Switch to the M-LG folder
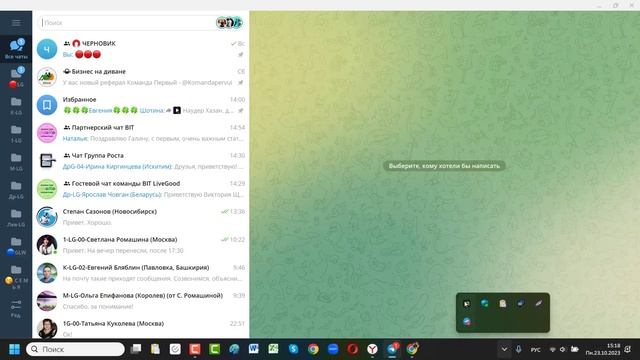Screen dimensions: 640x360 [16, 162]
